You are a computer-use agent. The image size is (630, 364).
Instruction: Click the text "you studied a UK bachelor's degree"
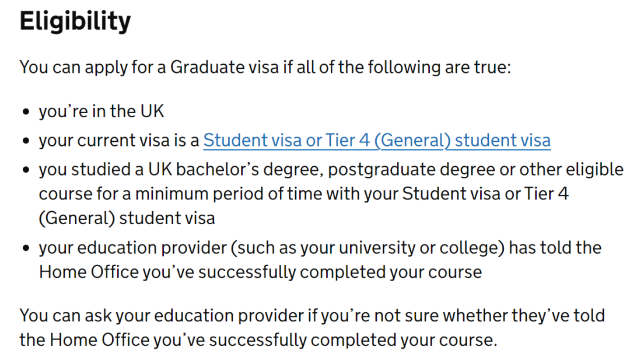pos(181,170)
